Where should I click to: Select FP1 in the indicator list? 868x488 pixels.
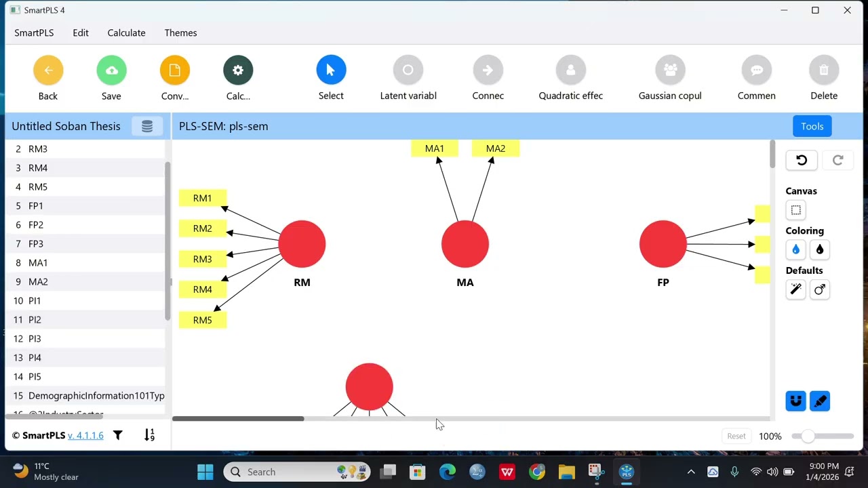click(85, 206)
